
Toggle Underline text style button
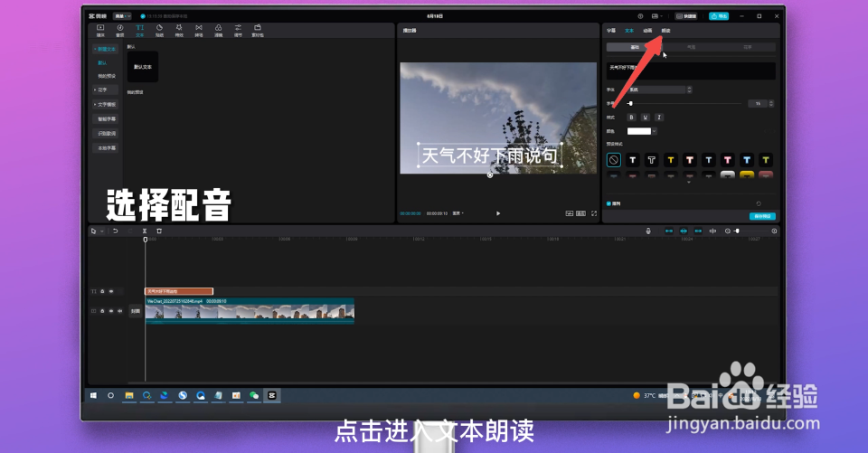pos(645,118)
